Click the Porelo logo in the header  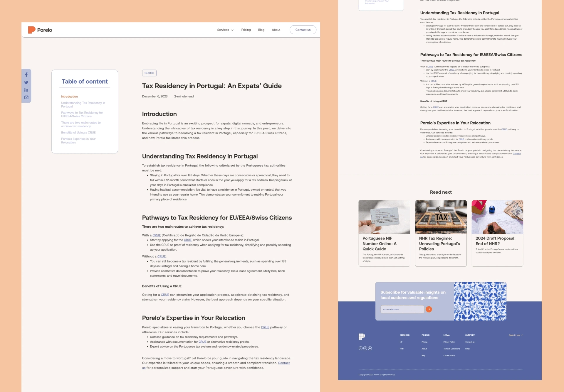pos(40,30)
